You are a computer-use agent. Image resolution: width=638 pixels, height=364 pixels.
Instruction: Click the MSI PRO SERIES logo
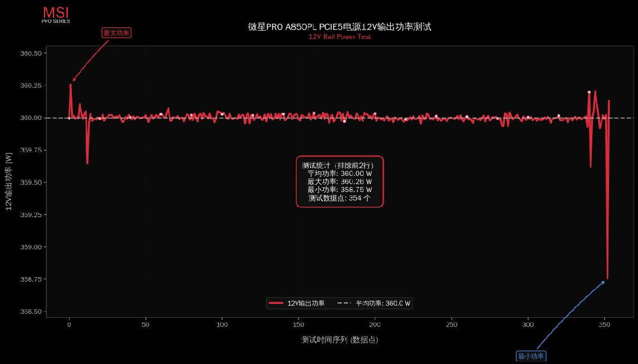click(x=56, y=15)
